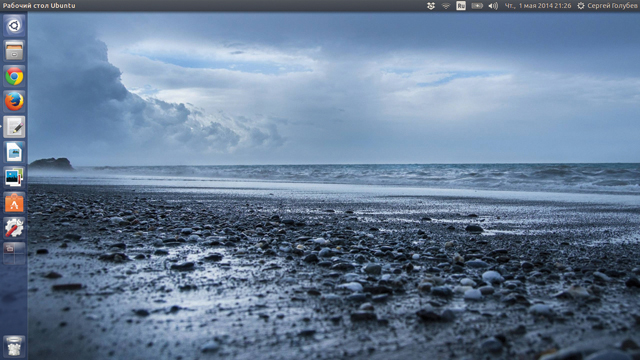Click the username Сергей Голубев
The width and height of the screenshot is (640, 360).
coord(612,6)
